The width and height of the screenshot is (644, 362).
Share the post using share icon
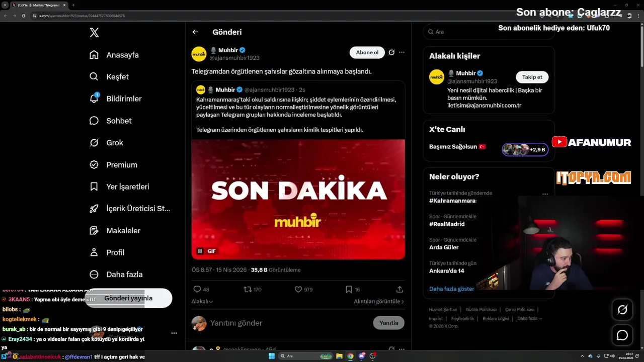pyautogui.click(x=399, y=289)
